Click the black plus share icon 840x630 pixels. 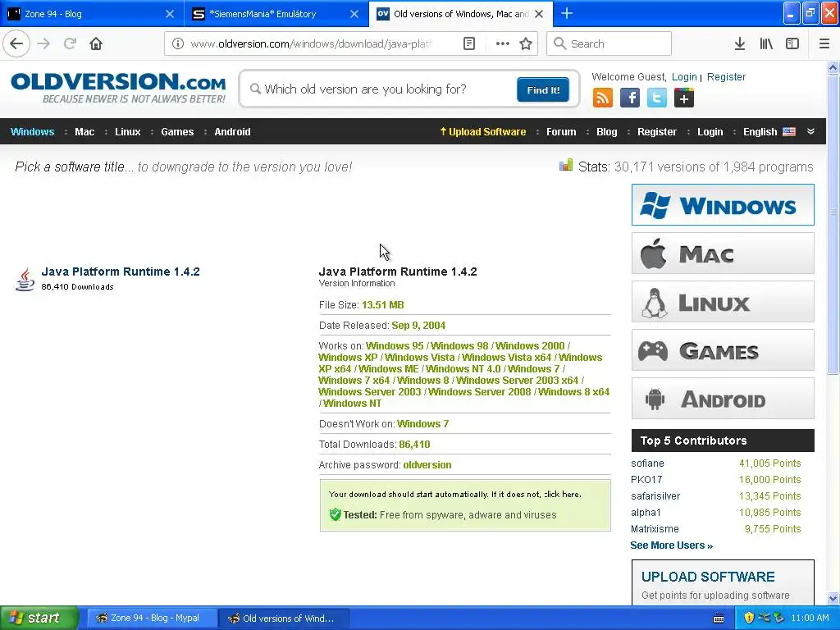[683, 98]
